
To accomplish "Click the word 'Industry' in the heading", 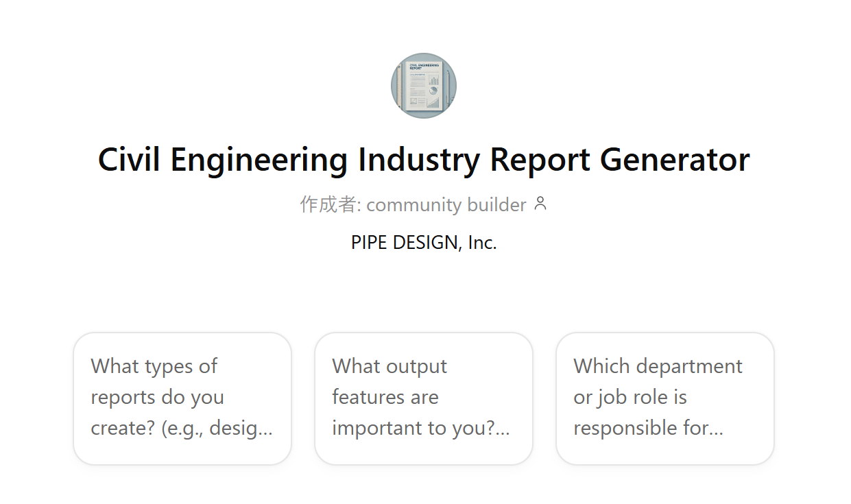I will [419, 160].
